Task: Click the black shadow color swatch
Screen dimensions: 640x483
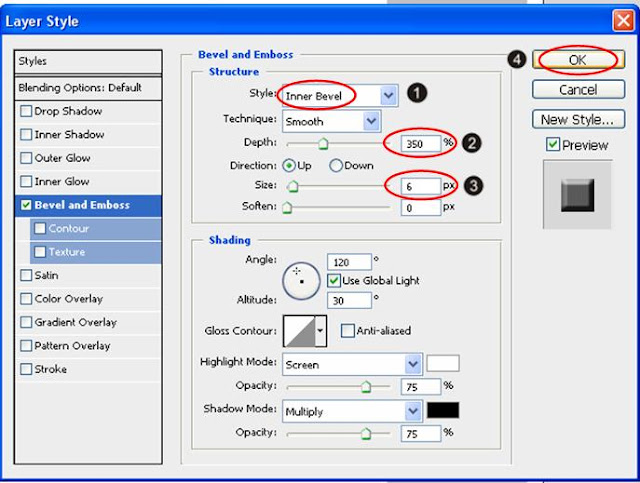Action: point(443,410)
